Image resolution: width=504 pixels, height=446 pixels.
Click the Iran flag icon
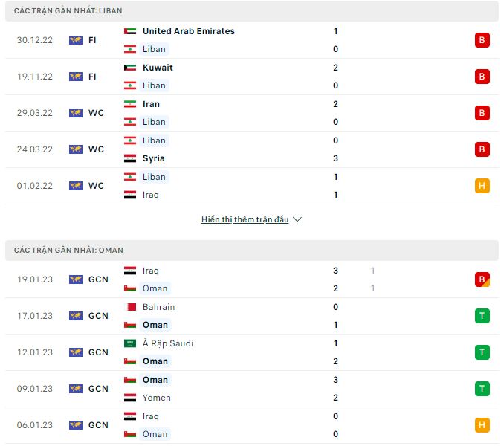(x=130, y=104)
